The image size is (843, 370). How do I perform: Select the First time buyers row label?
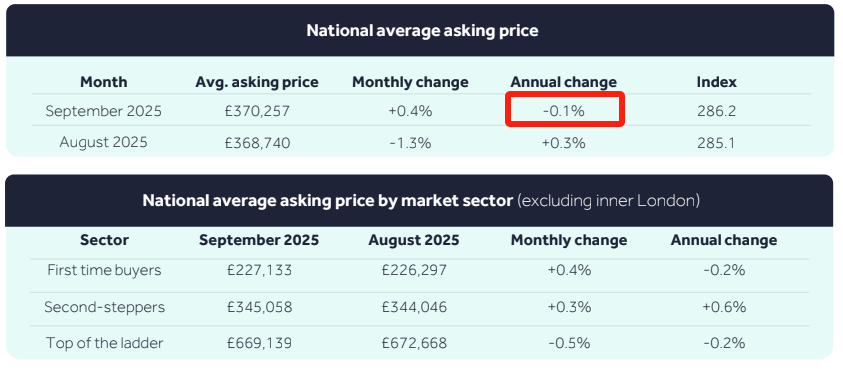tap(104, 270)
